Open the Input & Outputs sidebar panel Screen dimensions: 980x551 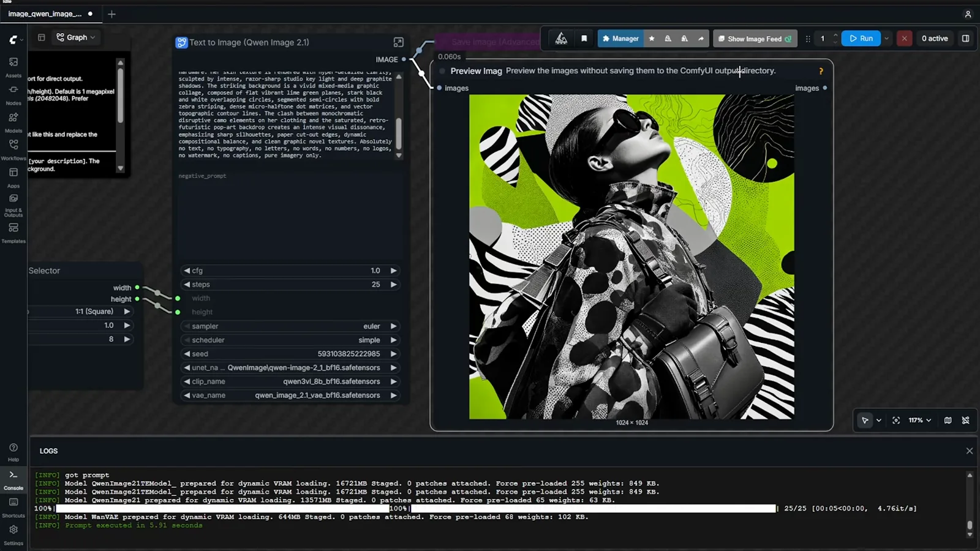click(x=13, y=204)
